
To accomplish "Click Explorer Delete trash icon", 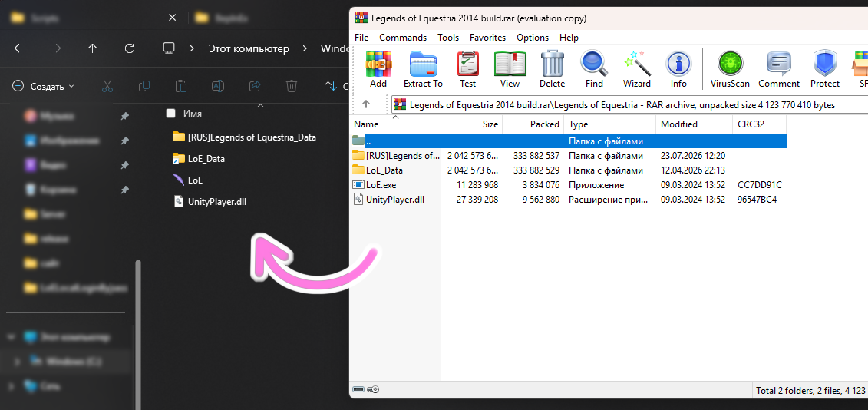I will tap(291, 86).
